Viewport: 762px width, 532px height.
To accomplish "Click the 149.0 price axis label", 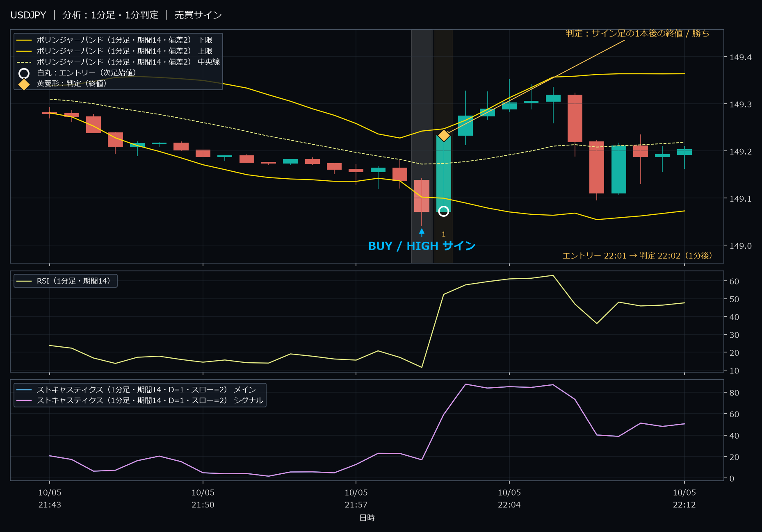I will click(x=740, y=246).
